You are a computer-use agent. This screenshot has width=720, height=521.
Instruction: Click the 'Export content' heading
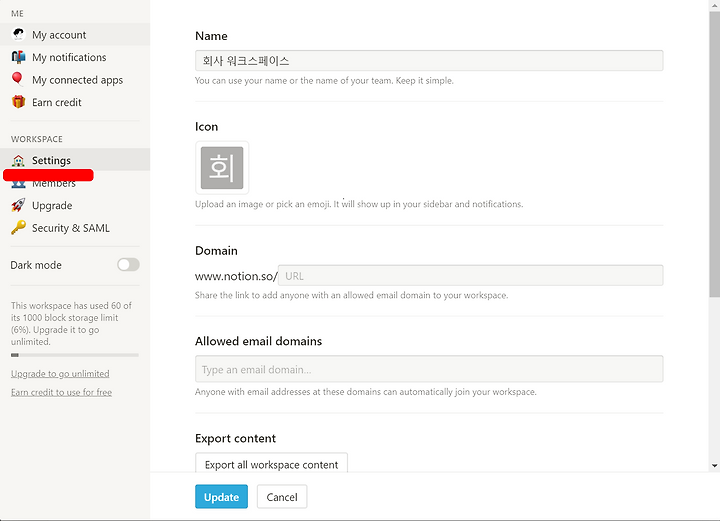coord(235,438)
